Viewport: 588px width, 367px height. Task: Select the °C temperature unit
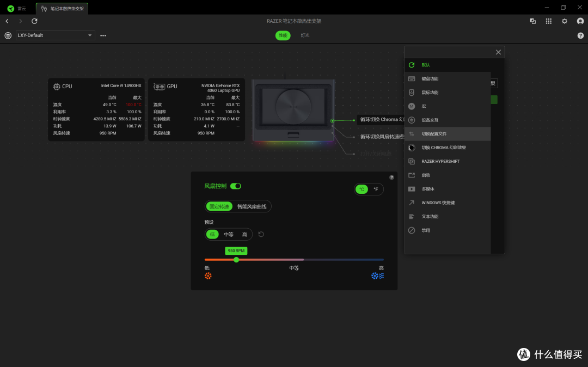[x=362, y=189]
